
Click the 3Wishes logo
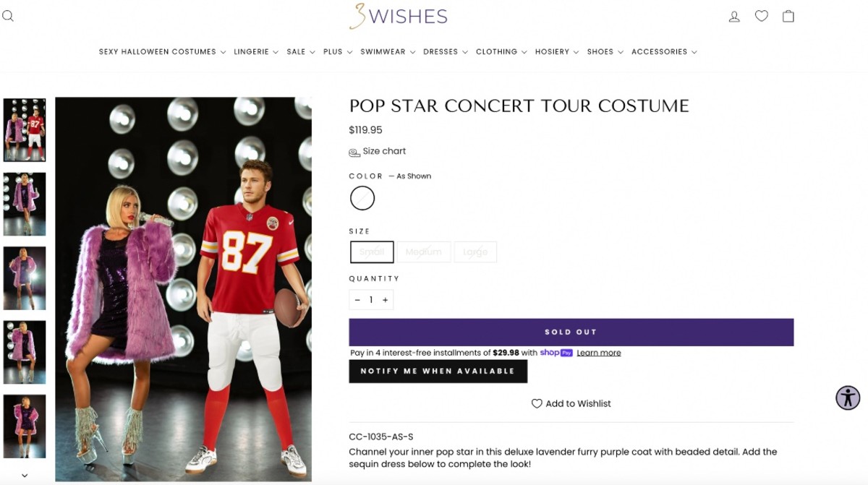pos(399,16)
